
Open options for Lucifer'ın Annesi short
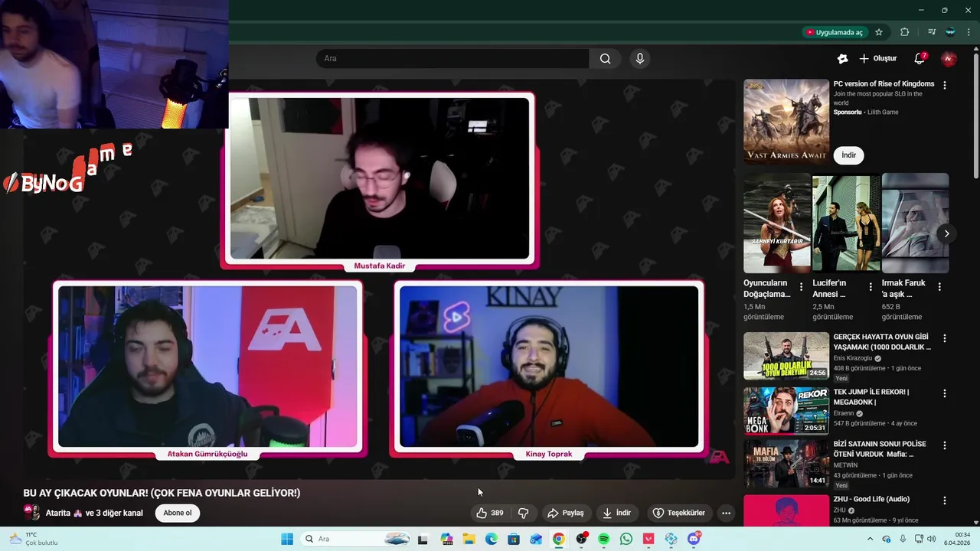pyautogui.click(x=871, y=287)
